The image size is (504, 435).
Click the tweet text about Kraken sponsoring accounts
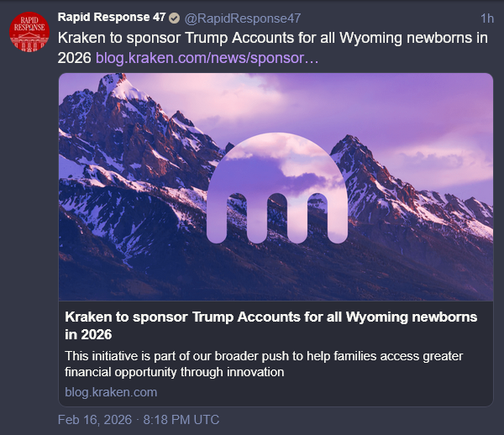(252, 39)
